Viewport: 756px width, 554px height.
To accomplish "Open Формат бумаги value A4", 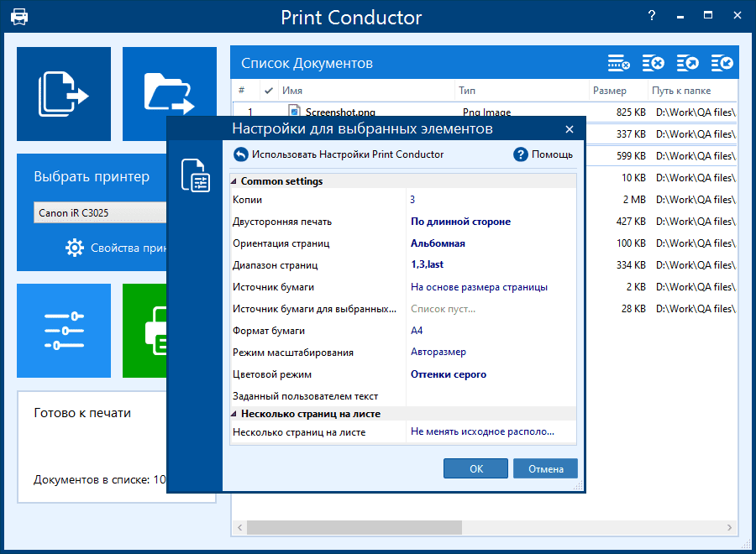I will 417,331.
